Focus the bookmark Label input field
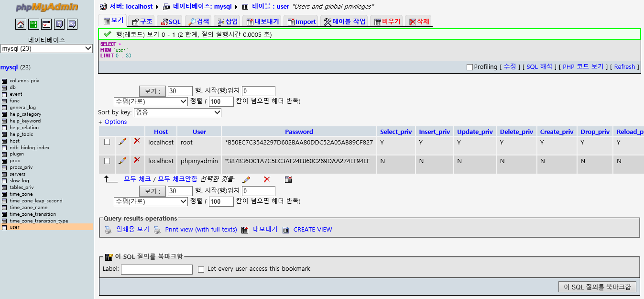Image resolution: width=644 pixels, height=299 pixels. pos(157,269)
